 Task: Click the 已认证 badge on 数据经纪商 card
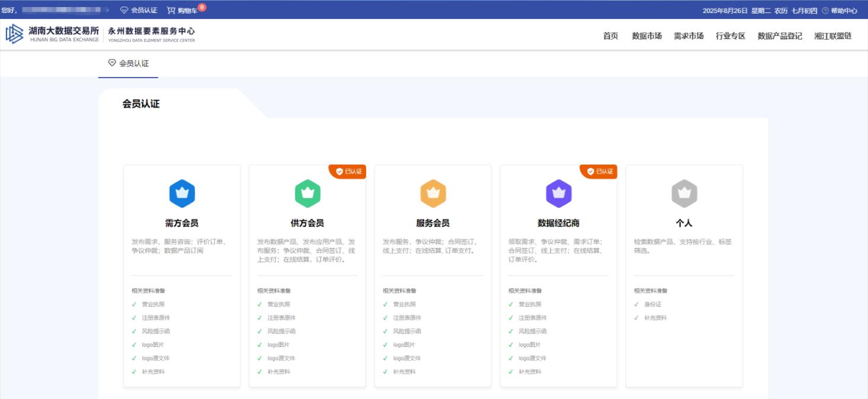600,171
